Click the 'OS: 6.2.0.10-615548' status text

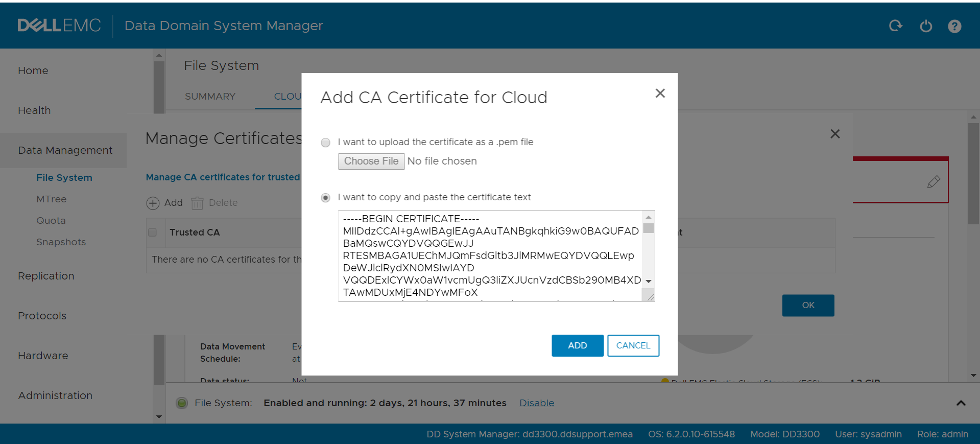pos(691,434)
